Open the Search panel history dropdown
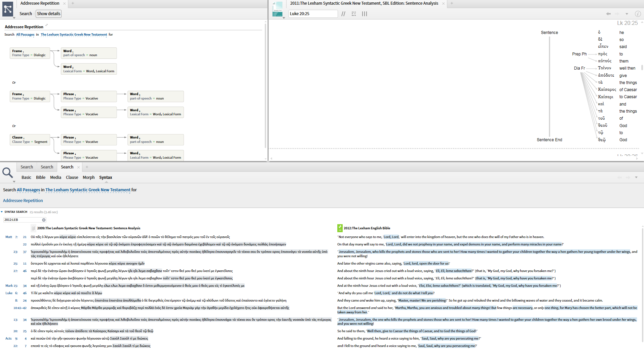Viewport: 644px width, 350px height. coord(636,178)
